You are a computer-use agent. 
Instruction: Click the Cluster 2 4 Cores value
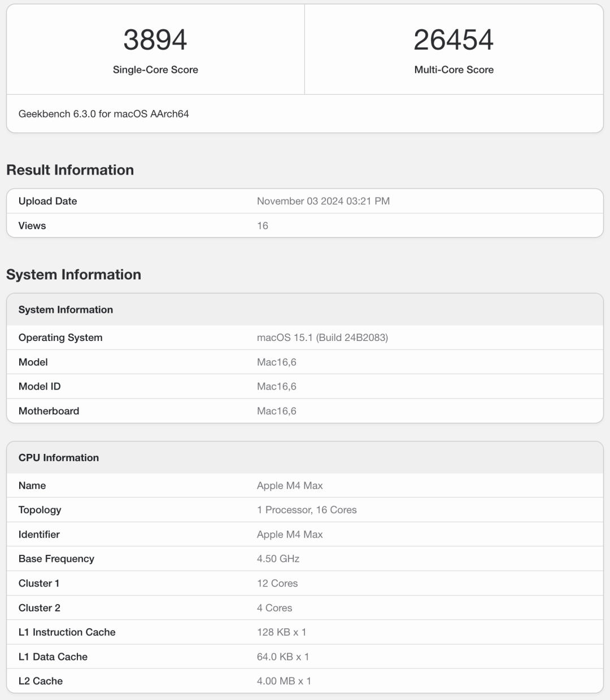tap(274, 608)
